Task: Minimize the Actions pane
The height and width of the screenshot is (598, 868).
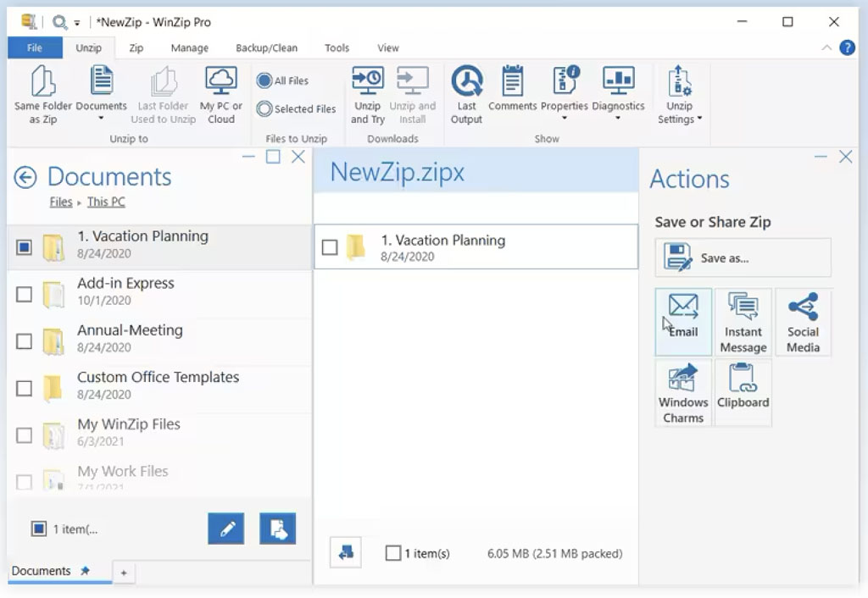Action: coord(821,157)
